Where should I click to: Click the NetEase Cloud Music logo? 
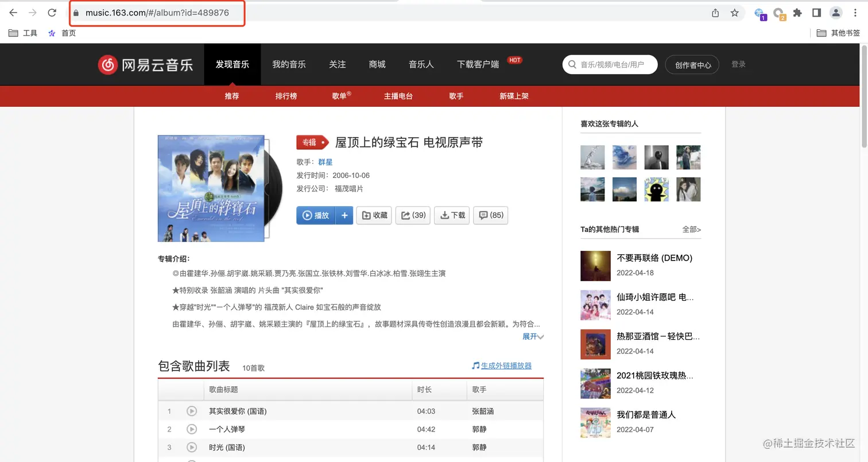(x=145, y=64)
